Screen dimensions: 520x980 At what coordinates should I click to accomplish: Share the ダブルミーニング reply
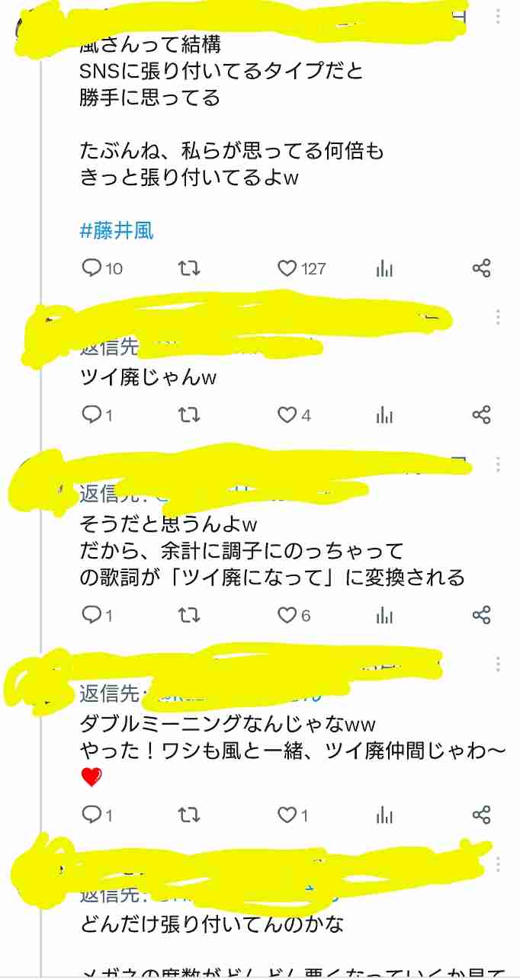coord(481,815)
